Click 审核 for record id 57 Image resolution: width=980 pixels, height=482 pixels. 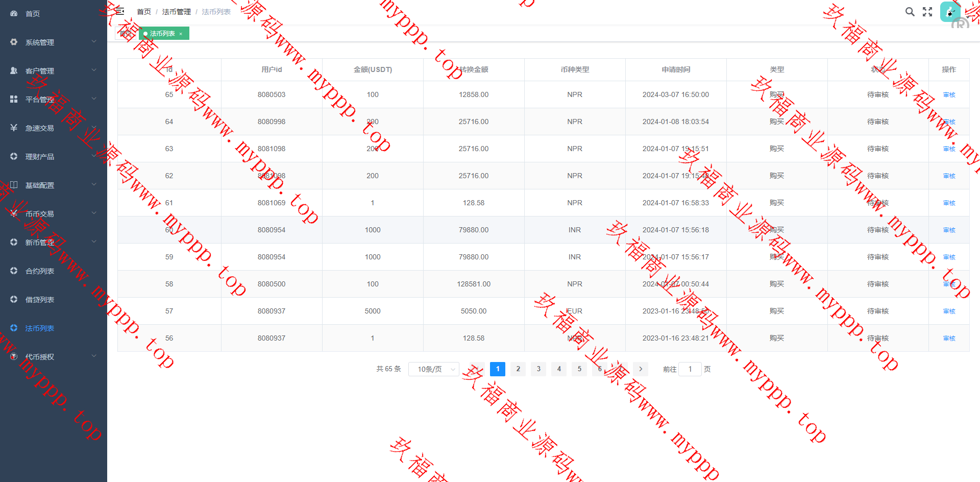click(949, 311)
